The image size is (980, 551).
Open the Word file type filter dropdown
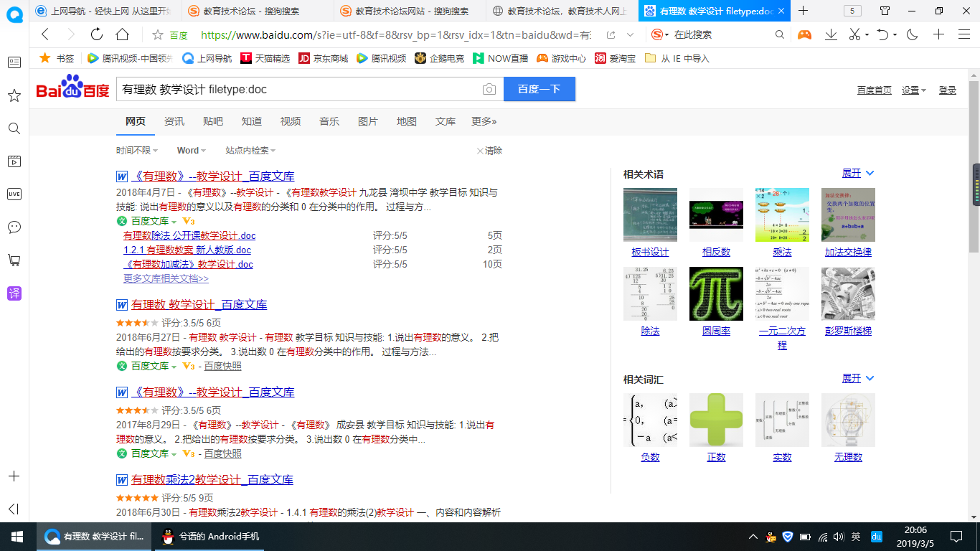coord(192,151)
